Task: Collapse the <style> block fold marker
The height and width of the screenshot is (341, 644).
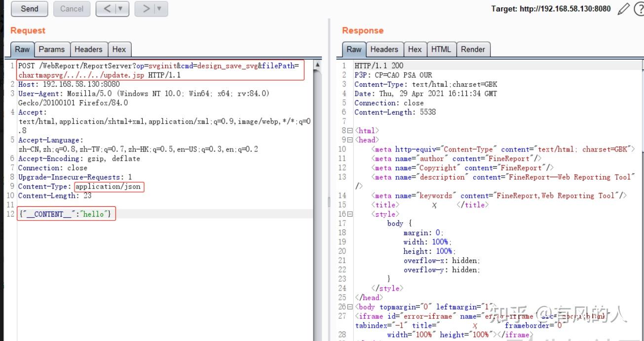Action: point(350,214)
